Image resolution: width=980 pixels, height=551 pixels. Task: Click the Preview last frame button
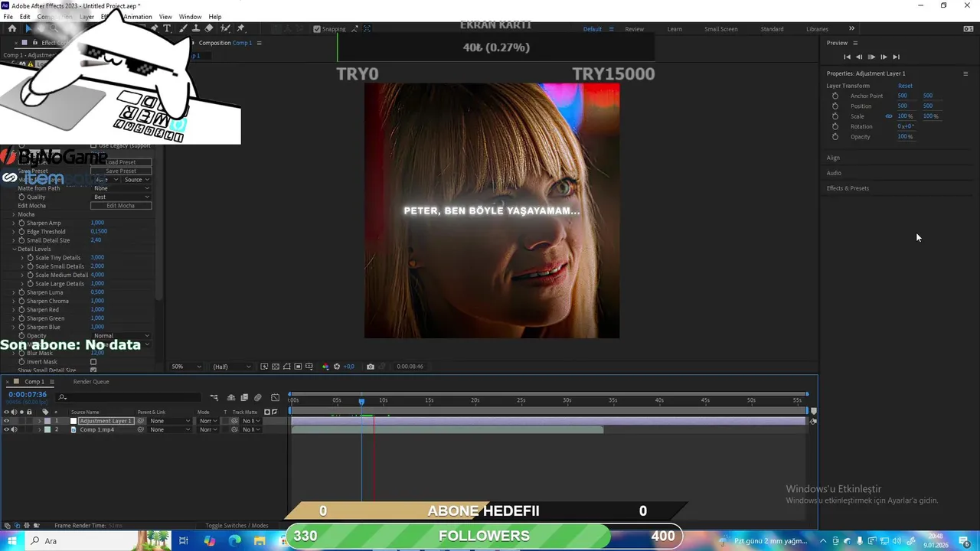coord(896,57)
